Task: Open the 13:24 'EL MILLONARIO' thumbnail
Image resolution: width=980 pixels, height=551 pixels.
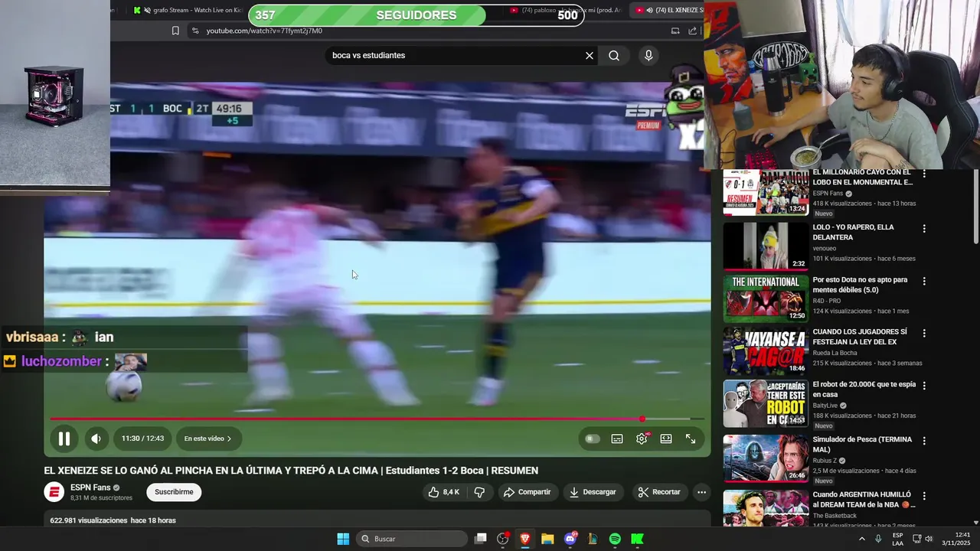Action: pos(766,192)
